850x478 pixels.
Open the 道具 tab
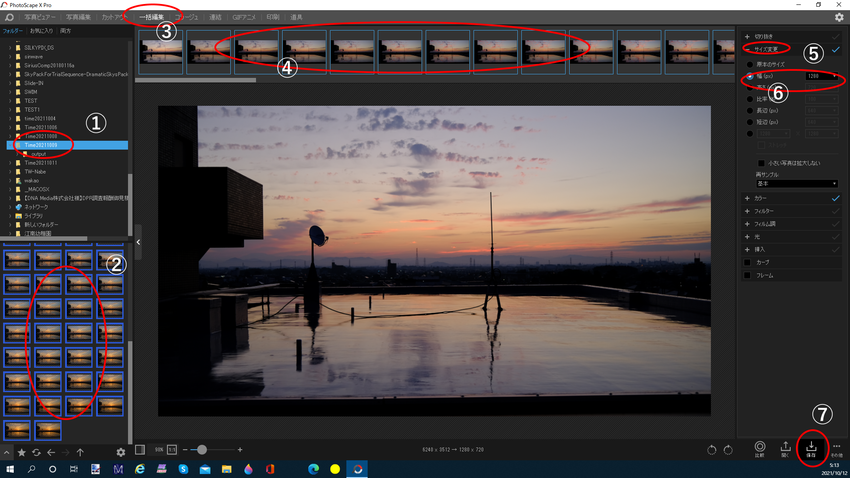[296, 17]
